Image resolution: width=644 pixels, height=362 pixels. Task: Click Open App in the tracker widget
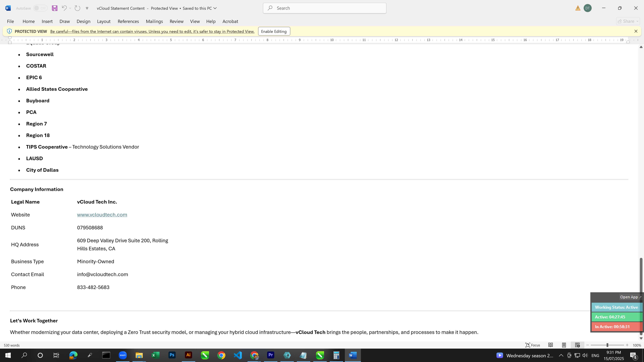coord(631,297)
